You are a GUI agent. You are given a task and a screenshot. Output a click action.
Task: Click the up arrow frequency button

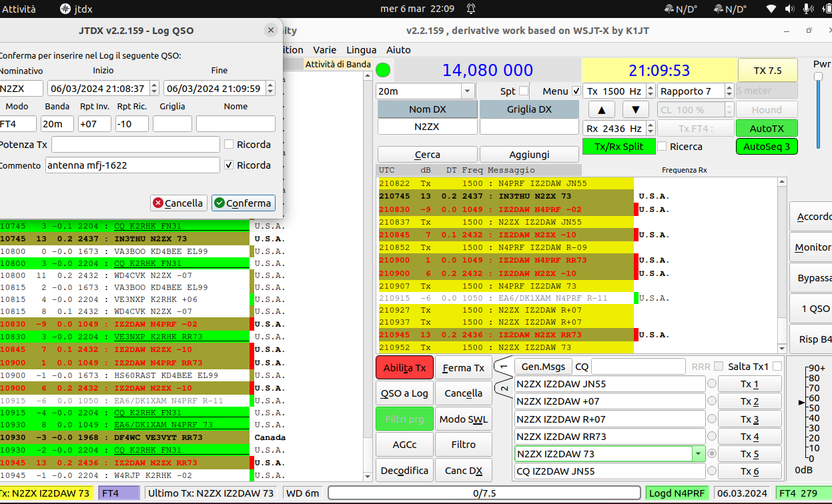(x=602, y=109)
